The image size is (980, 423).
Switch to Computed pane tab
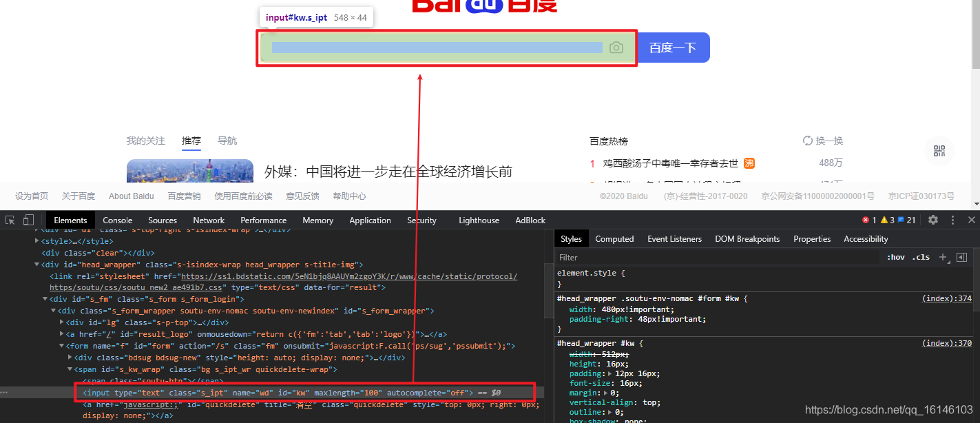click(x=614, y=239)
